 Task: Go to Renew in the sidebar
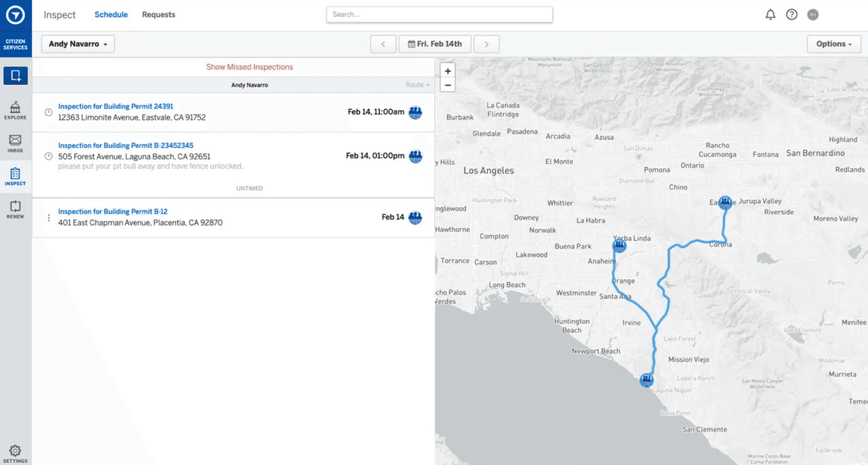click(15, 210)
